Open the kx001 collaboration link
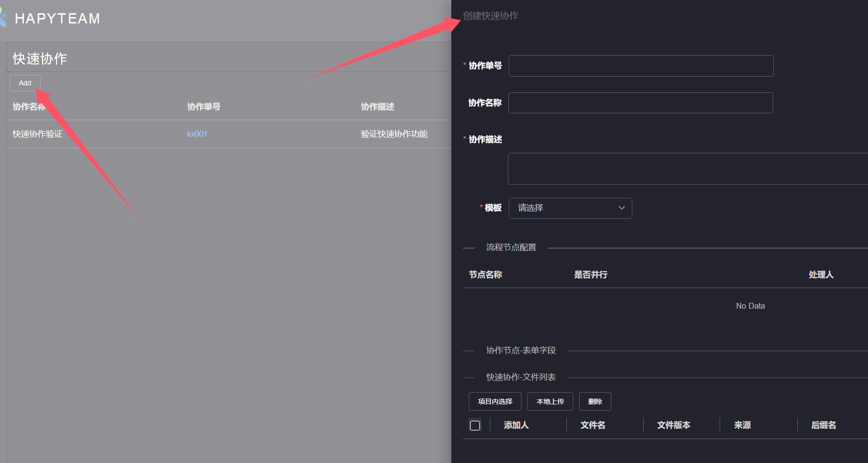Screen dimensions: 868x463 point(197,134)
